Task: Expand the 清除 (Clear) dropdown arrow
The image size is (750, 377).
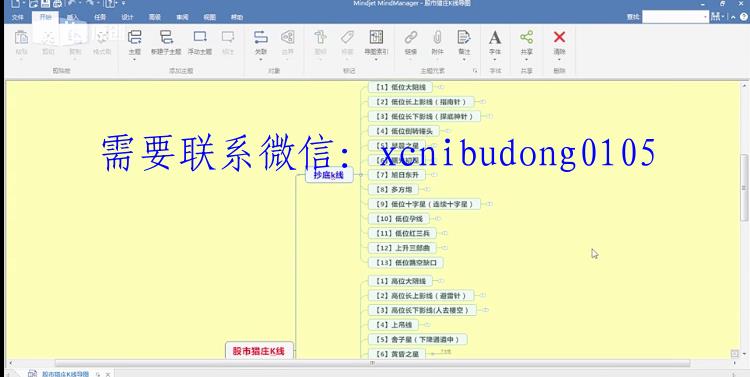Action: point(559,59)
